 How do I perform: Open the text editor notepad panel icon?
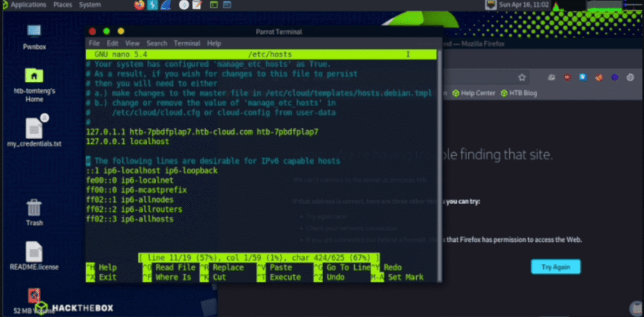pos(197,5)
